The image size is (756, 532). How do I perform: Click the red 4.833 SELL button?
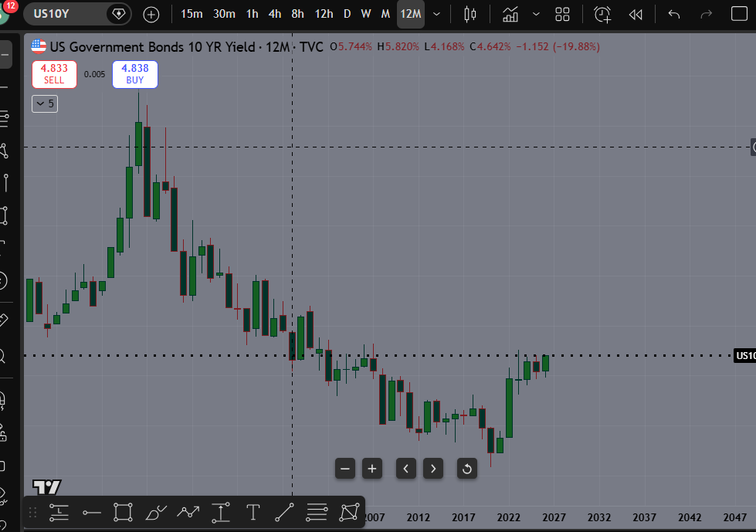point(54,74)
